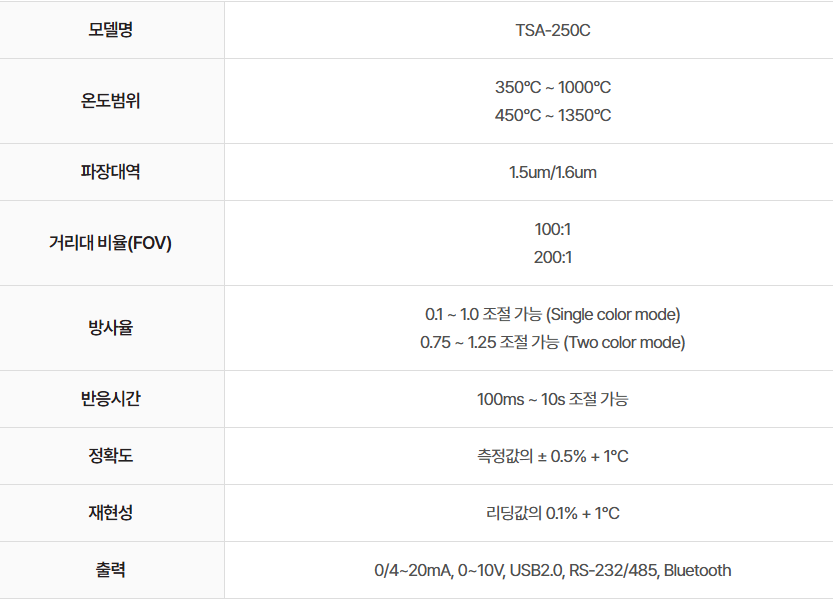Image resolution: width=833 pixels, height=601 pixels.
Task: Select the TSA-250C model name text
Action: tap(552, 30)
